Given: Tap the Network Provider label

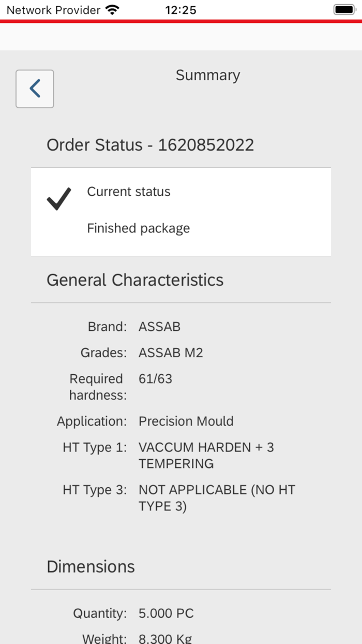Looking at the screenshot, I should click(x=52, y=9).
